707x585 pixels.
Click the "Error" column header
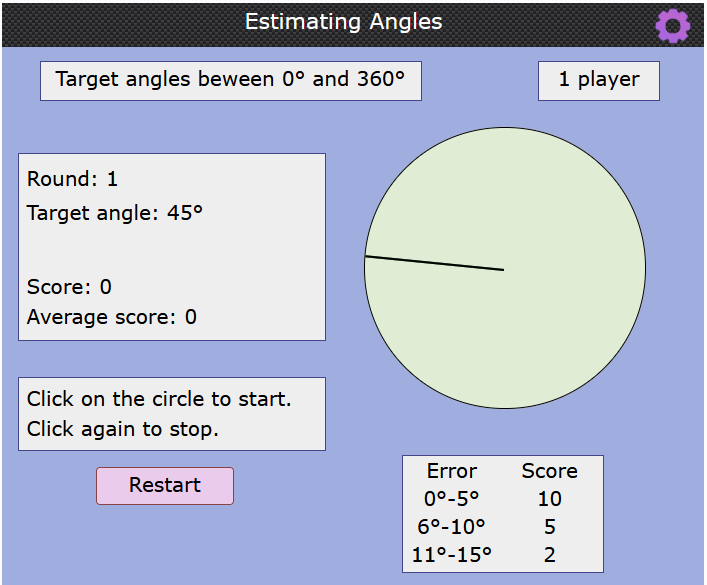(452, 471)
